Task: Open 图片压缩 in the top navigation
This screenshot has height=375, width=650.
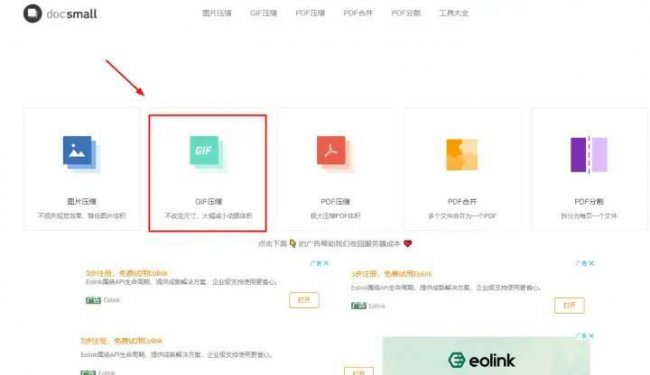Action: coord(217,13)
